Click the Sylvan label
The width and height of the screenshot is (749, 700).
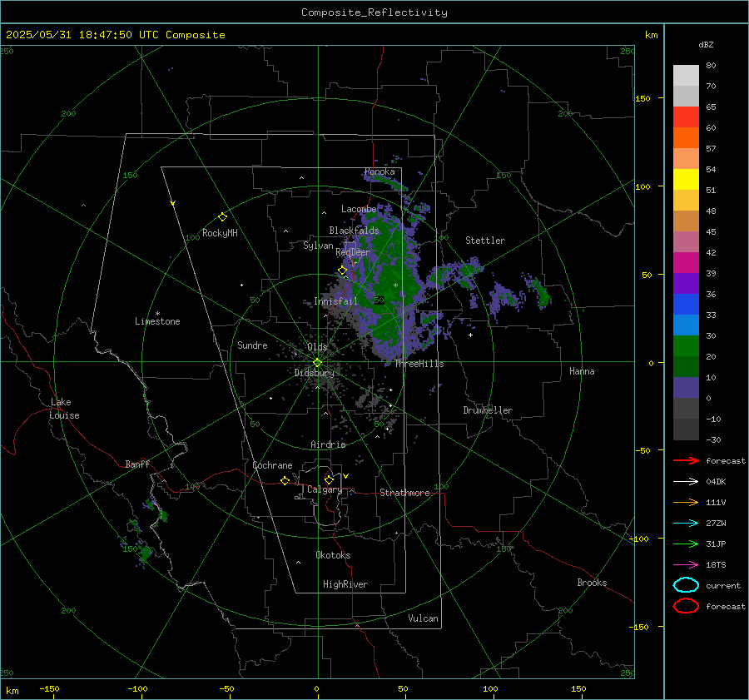point(318,246)
